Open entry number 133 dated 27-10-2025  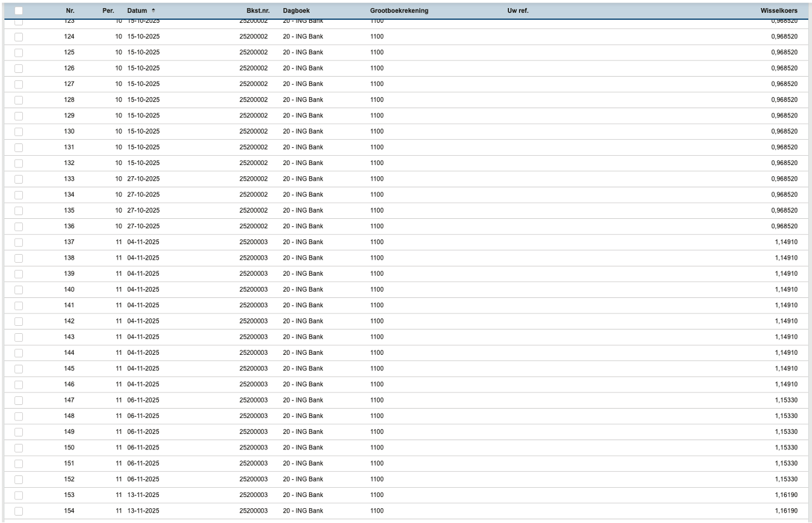point(69,179)
